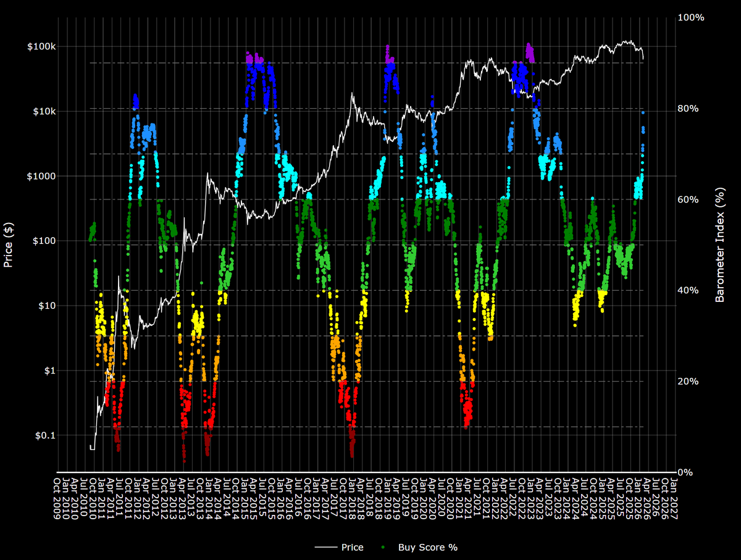The height and width of the screenshot is (560, 741).
Task: Click the 40% barometer tick label
Action: (x=689, y=290)
